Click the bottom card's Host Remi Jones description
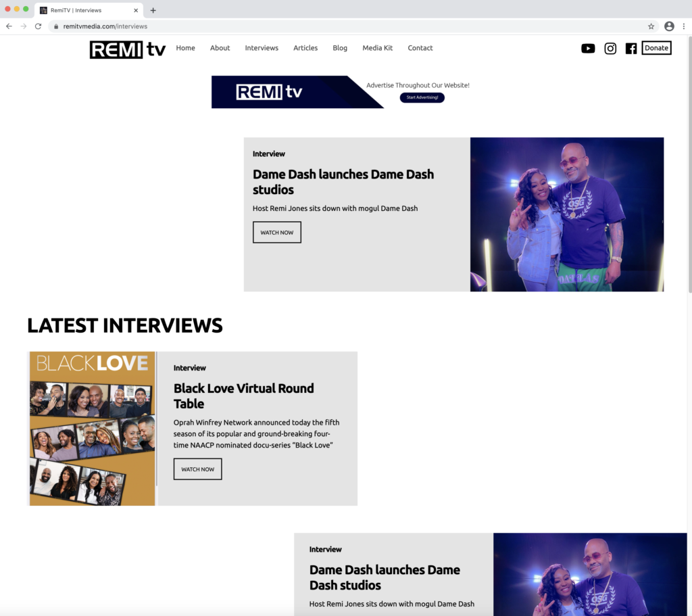Viewport: 692px width, 616px height. point(392,604)
